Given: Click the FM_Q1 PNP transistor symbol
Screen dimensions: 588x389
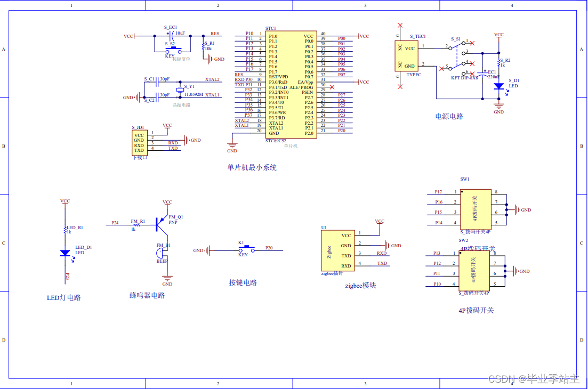Looking at the screenshot, I should pos(161,224).
